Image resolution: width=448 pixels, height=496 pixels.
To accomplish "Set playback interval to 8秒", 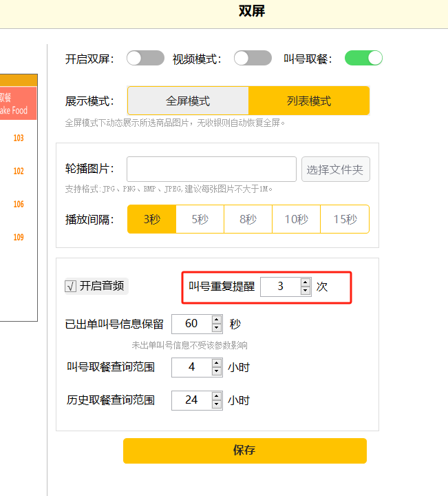I will (248, 220).
